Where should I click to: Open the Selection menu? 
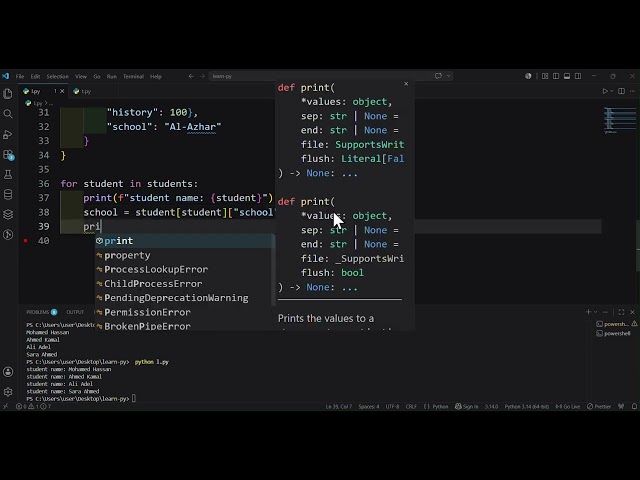[58, 76]
